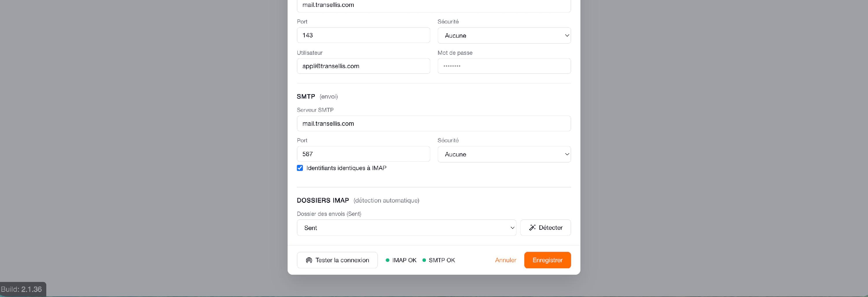Viewport: 868px width, 297px height.
Task: Click the Build: 2.1.36 version badge
Action: point(22,289)
